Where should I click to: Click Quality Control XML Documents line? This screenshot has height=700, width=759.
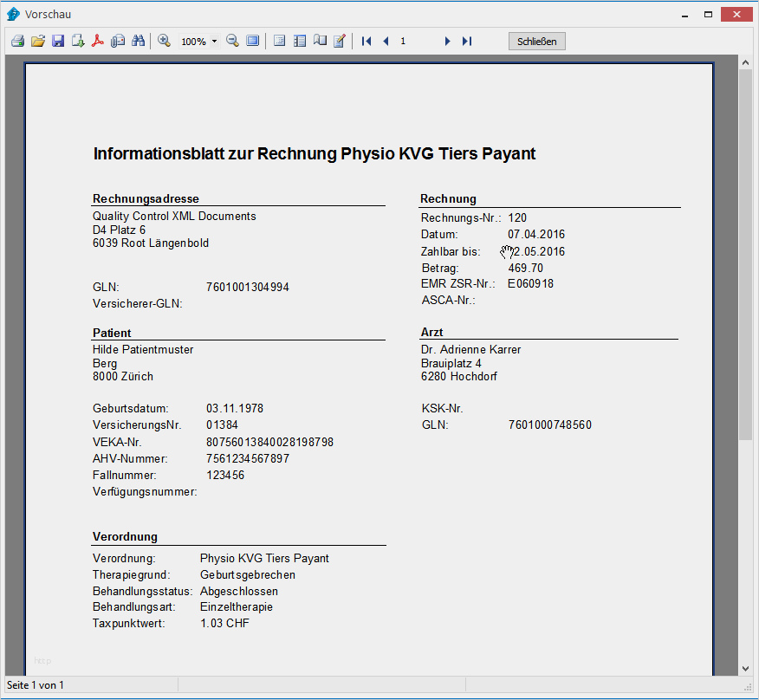coord(174,217)
